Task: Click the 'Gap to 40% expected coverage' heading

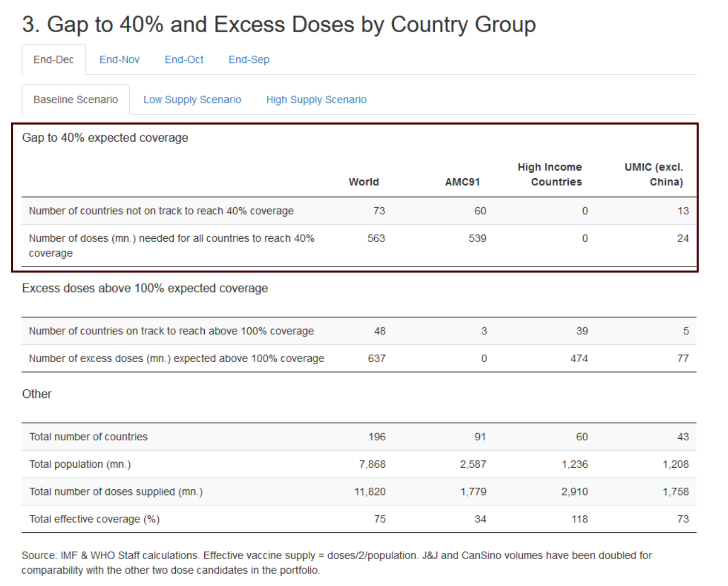Action: coord(105,138)
